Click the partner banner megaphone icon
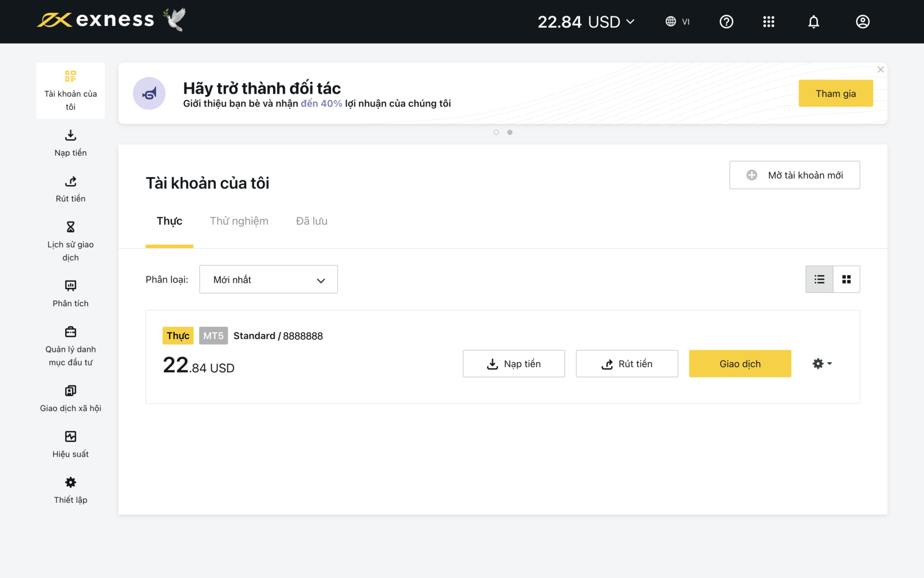This screenshot has height=578, width=924. click(x=149, y=94)
